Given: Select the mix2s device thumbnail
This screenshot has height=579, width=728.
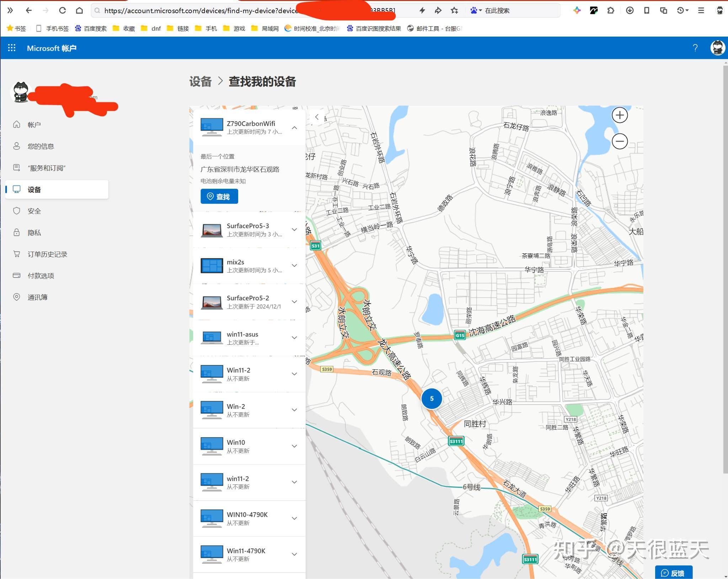Looking at the screenshot, I should 212,266.
